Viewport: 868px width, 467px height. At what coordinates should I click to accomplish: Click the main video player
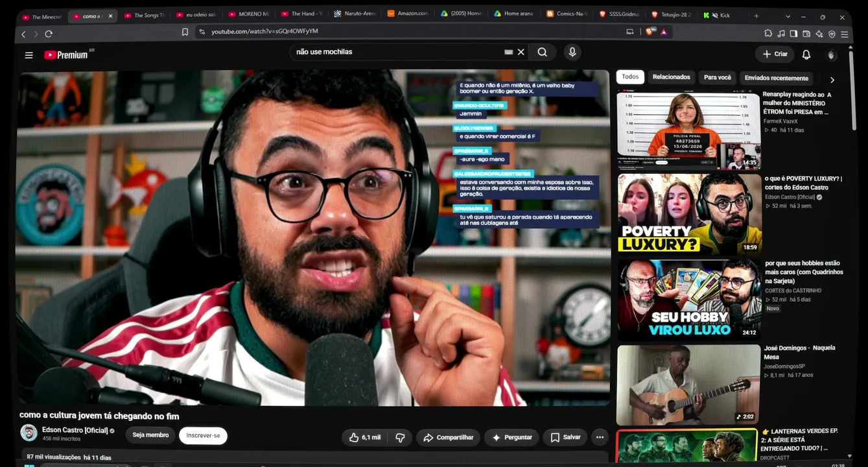click(x=313, y=238)
